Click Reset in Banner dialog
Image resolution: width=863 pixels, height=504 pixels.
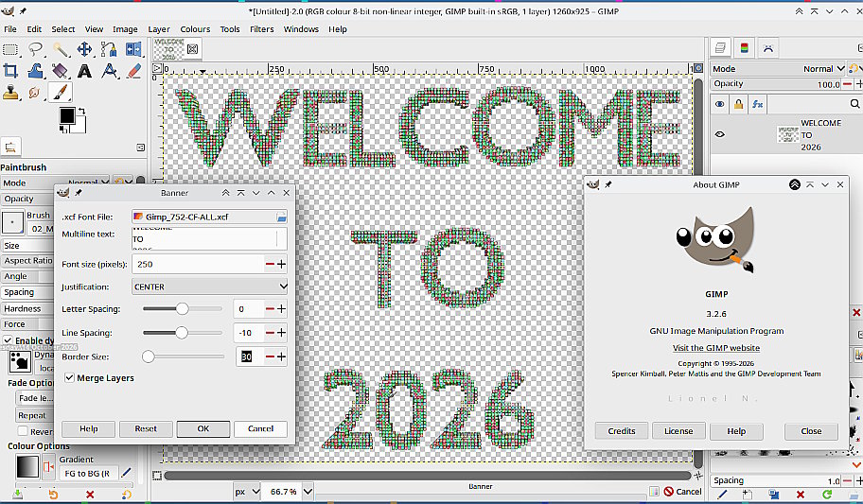[146, 428]
